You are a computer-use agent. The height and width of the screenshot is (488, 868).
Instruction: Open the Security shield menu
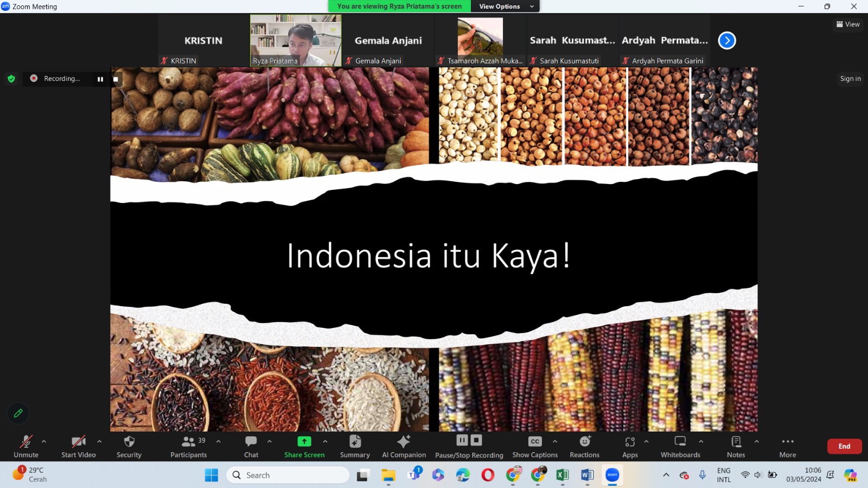tap(129, 446)
